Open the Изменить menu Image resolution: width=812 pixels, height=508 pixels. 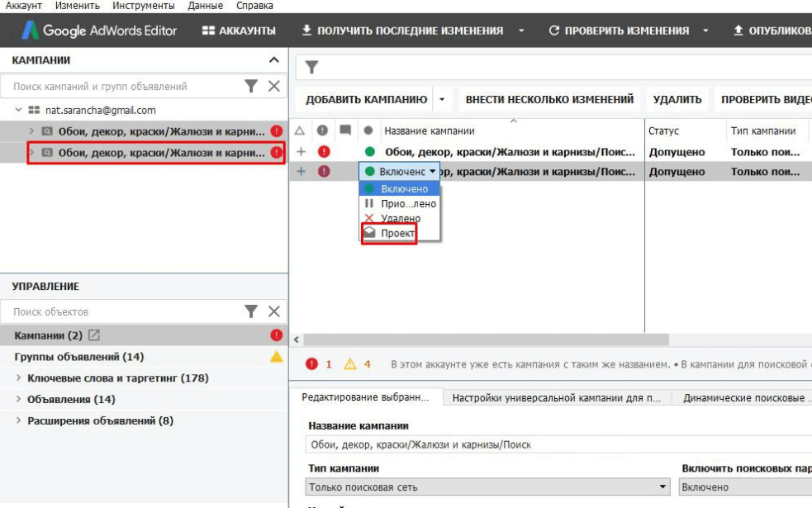tap(77, 6)
